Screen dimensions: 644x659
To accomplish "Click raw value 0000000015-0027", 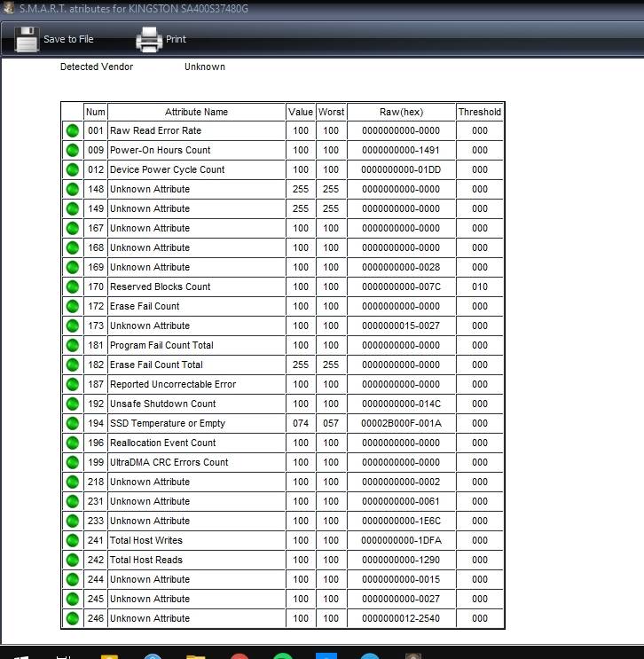I will coord(401,326).
